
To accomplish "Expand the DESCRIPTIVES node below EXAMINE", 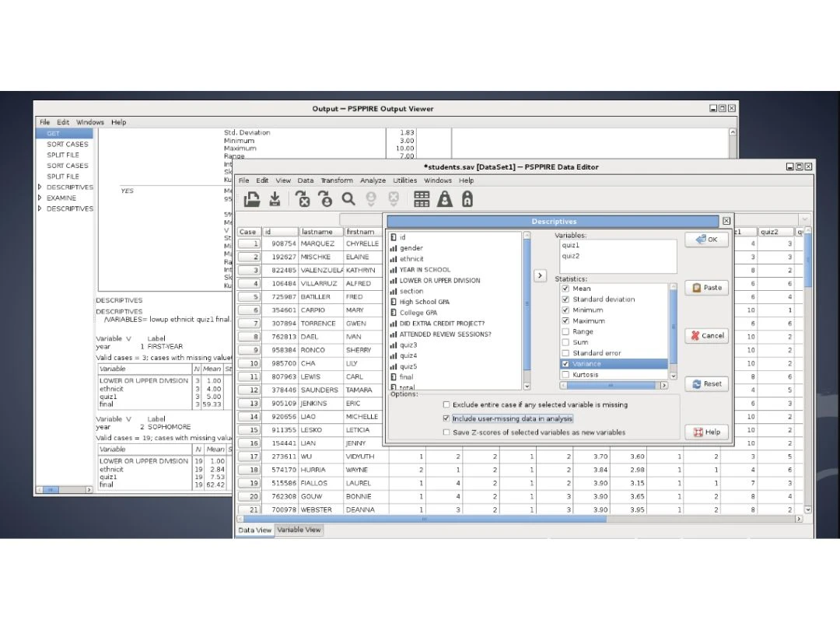I will pos(40,208).
